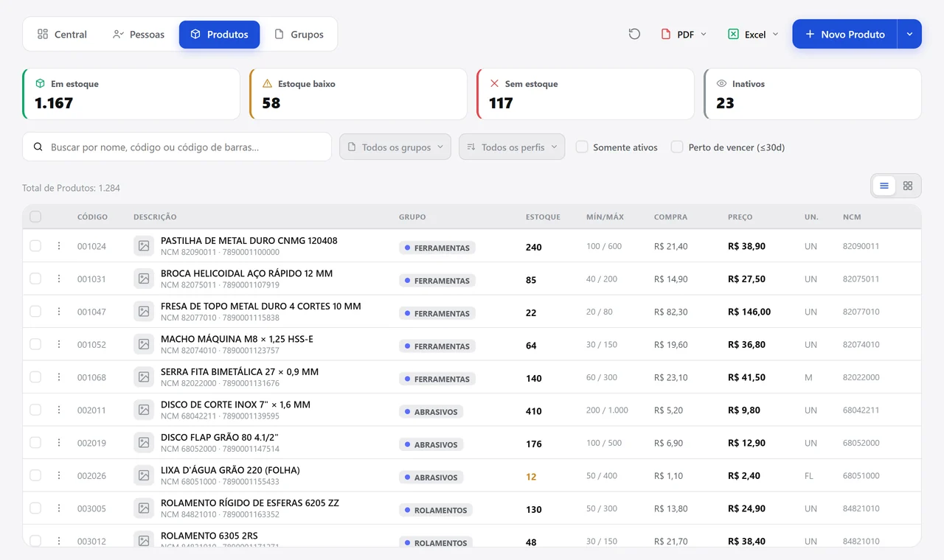
Task: Click the refresh icon beside PDF
Action: click(634, 34)
